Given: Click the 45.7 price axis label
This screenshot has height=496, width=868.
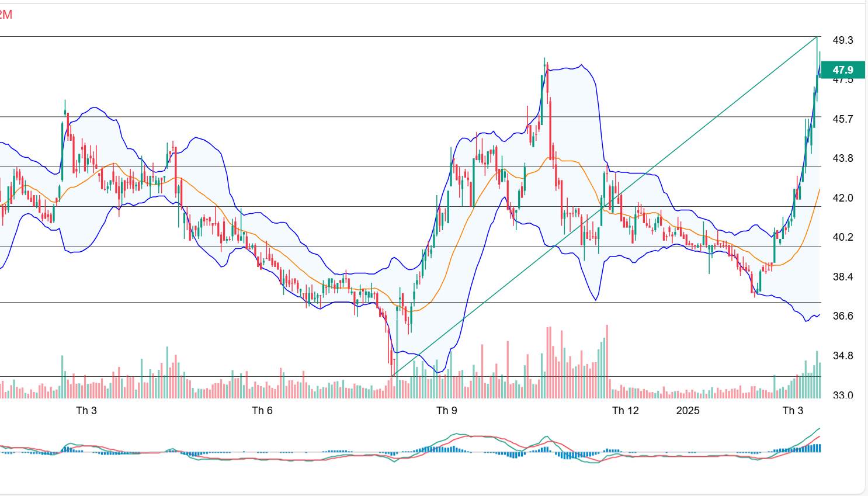Looking at the screenshot, I should 843,119.
